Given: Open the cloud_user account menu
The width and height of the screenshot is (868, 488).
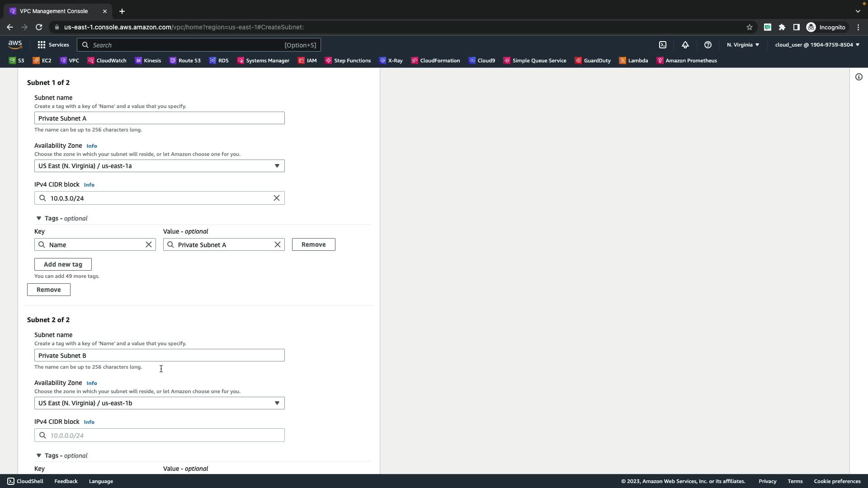Looking at the screenshot, I should tap(817, 45).
